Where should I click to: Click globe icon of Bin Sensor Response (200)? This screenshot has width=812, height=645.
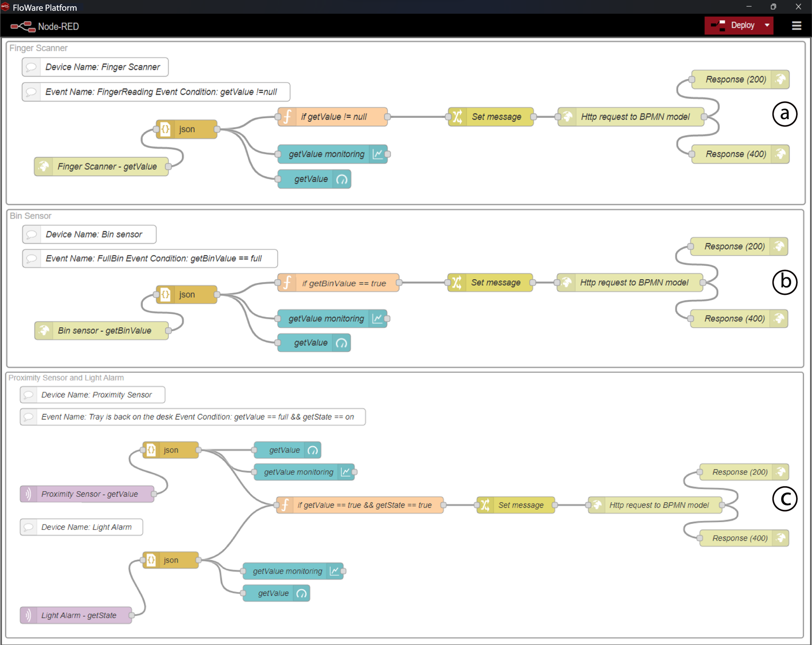click(x=779, y=246)
